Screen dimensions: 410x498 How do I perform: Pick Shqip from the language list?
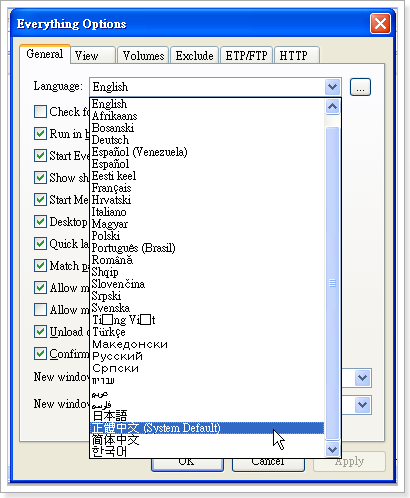(x=207, y=272)
